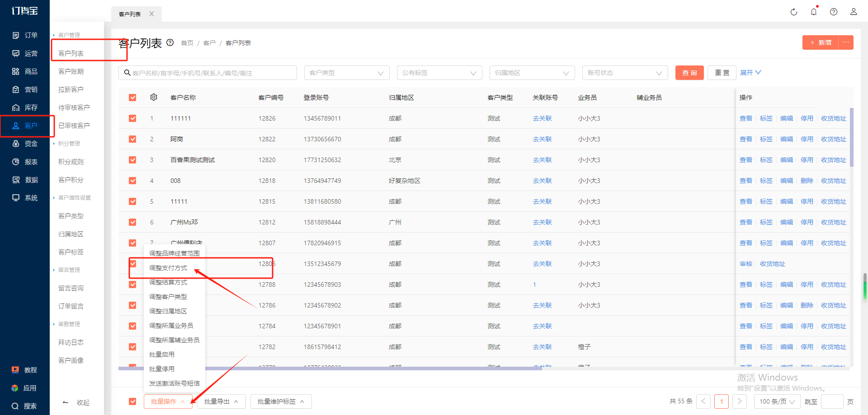Screen dimensions: 868x415
Task: Toggle the 批量操作 dropdown button
Action: pos(168,401)
